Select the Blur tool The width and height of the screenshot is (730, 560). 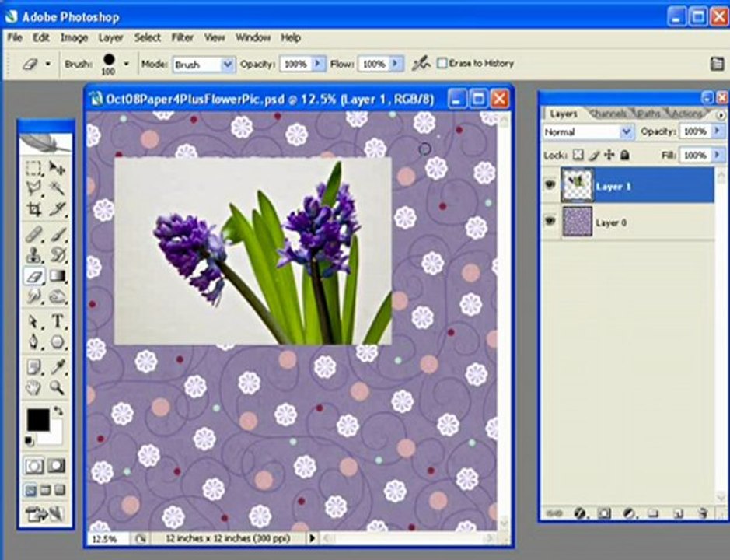33,296
